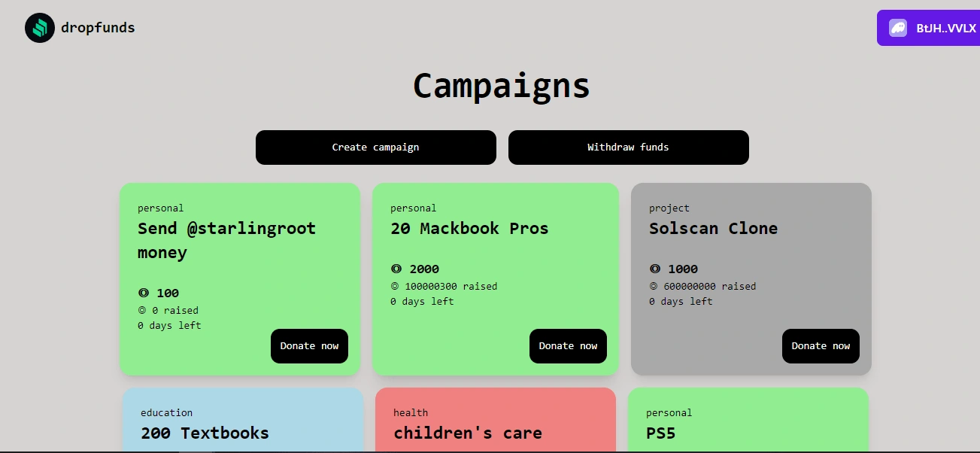
Task: Open the PS5 personal campaign card
Action: pos(748,420)
